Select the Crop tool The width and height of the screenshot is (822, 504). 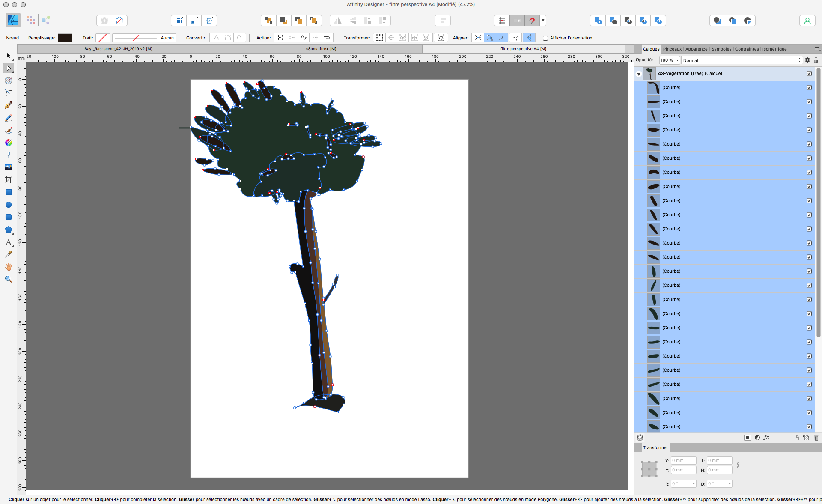coord(9,180)
